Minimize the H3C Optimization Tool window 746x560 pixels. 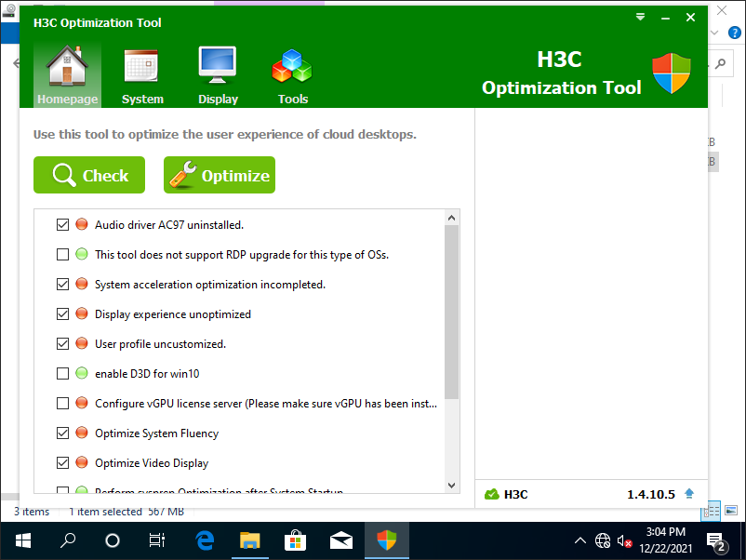(x=665, y=18)
